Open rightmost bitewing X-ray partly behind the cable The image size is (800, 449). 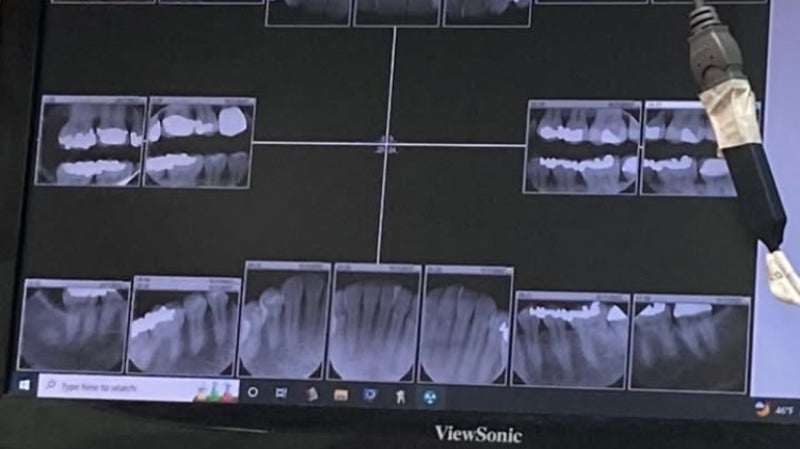[x=680, y=150]
